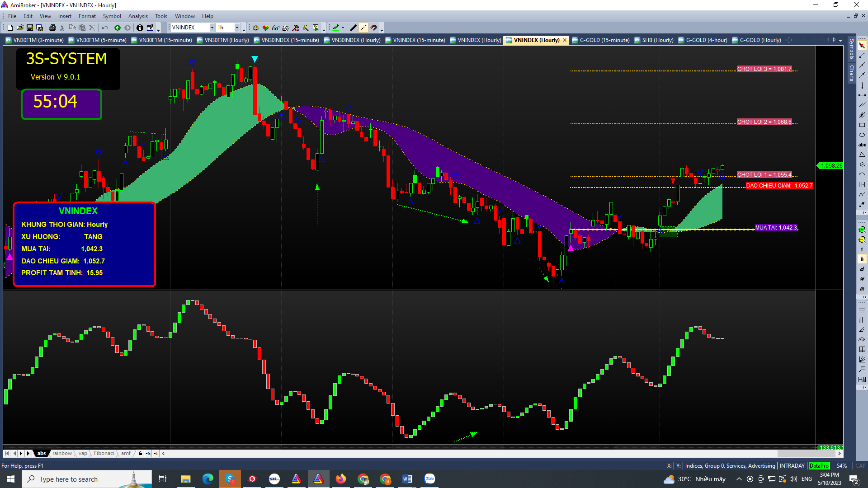Select the abc text annotation tool

862,145
